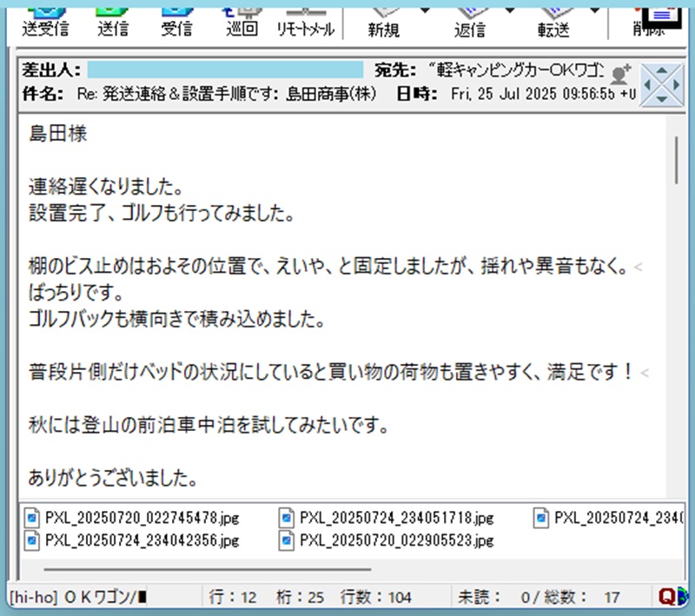Click the 送受信 (send/receive) toolbar button

point(44,19)
